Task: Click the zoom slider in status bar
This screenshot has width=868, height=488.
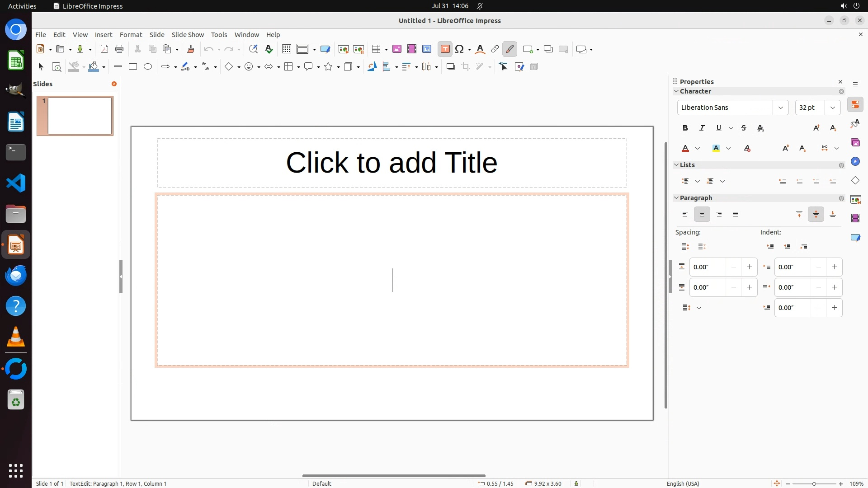Action: click(814, 484)
